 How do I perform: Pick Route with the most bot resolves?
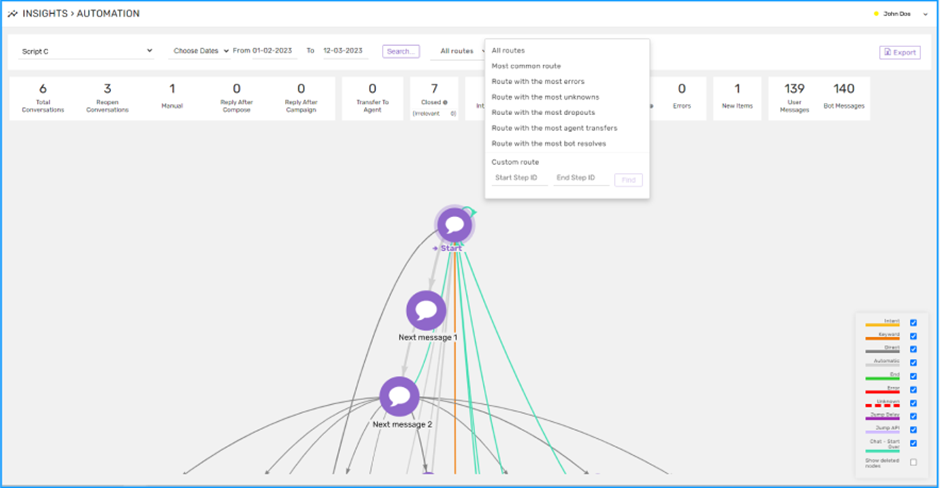[549, 144]
